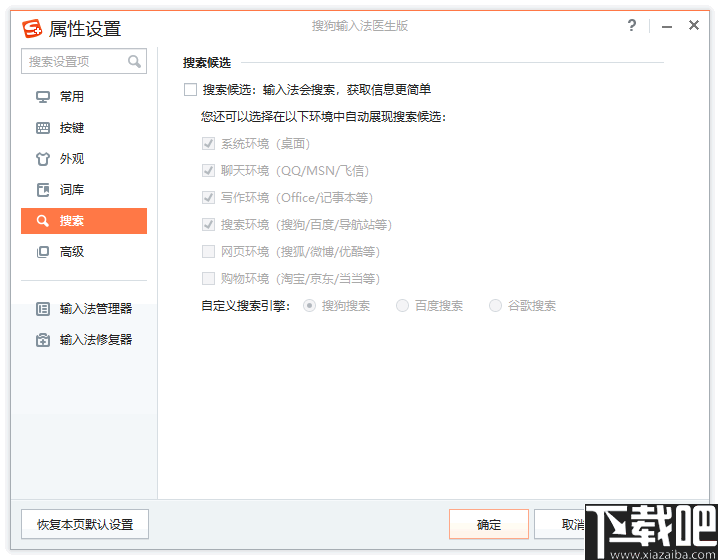Toggle 系统环境（桌面）checkbox
Screen dimensions: 720x560
(208, 144)
